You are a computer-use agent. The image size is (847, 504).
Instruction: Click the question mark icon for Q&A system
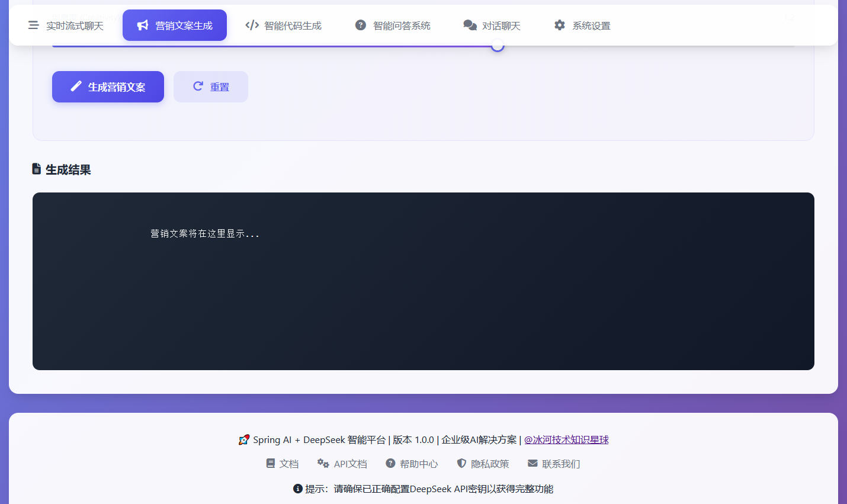click(x=360, y=25)
